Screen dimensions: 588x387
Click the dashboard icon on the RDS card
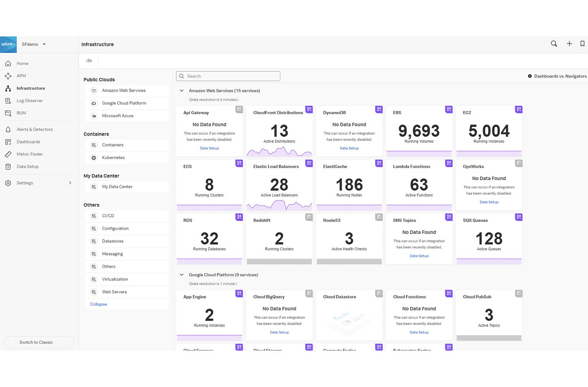239,217
